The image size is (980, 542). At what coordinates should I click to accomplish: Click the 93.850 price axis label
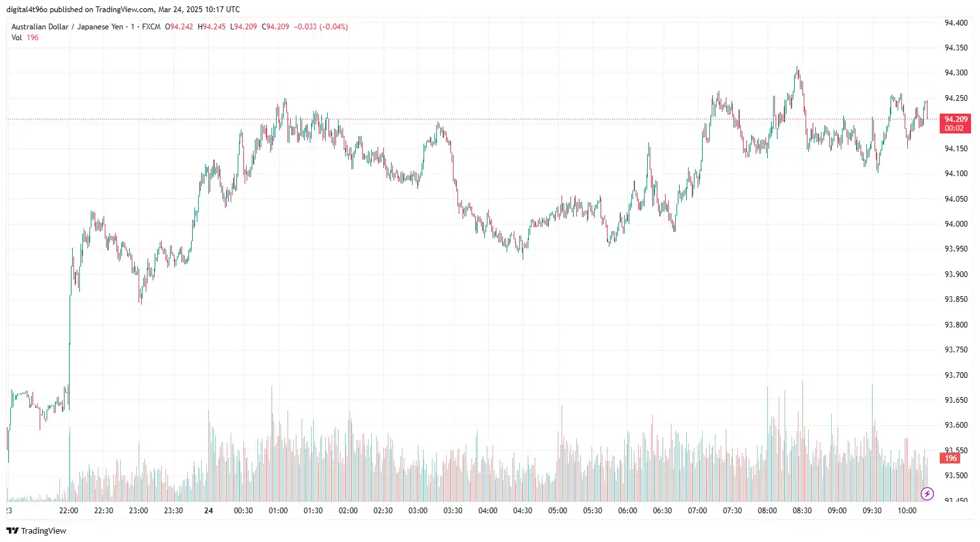[x=956, y=299]
